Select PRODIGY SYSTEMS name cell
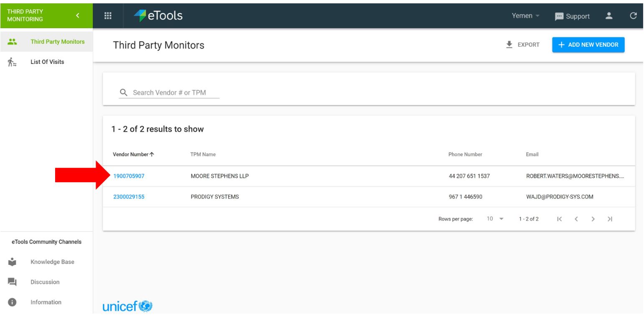The image size is (644, 315). (214, 197)
